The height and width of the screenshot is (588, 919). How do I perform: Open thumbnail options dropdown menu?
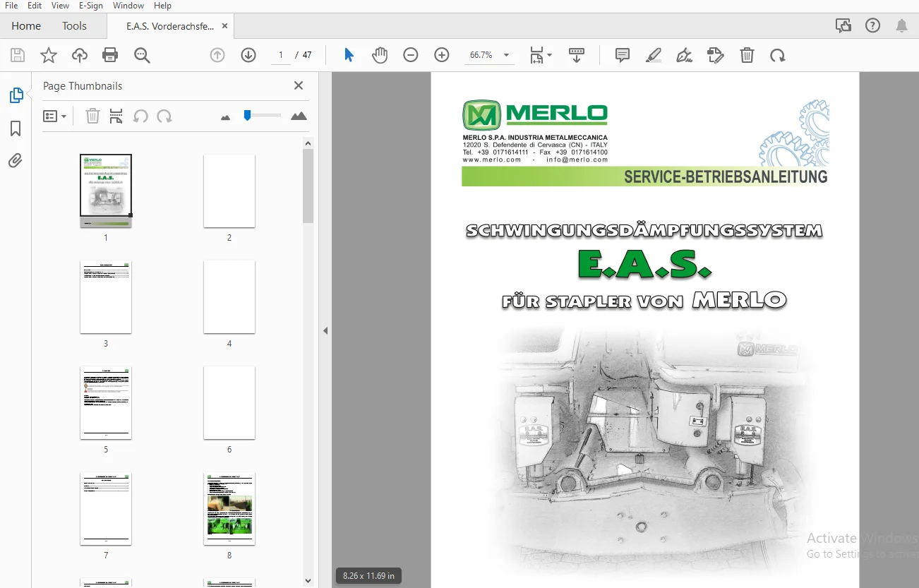click(x=55, y=116)
